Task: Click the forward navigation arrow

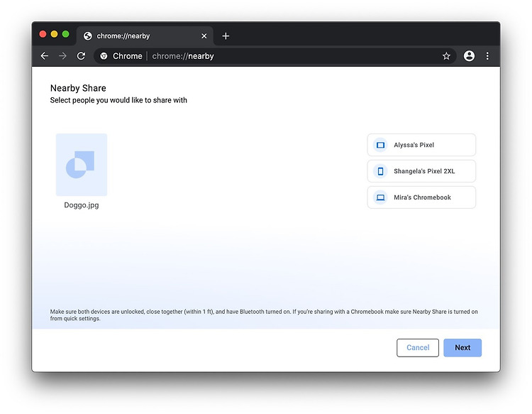Action: [x=62, y=55]
